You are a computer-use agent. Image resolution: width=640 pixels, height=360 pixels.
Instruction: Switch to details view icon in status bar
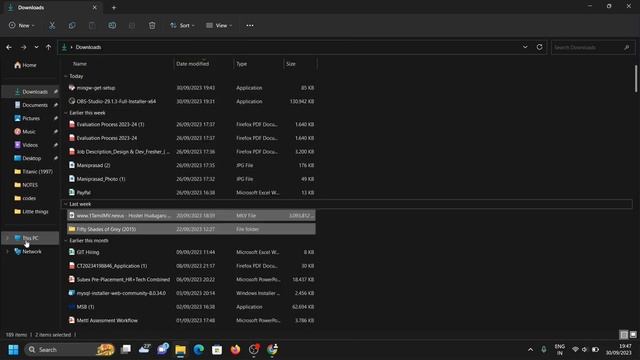coord(624,335)
